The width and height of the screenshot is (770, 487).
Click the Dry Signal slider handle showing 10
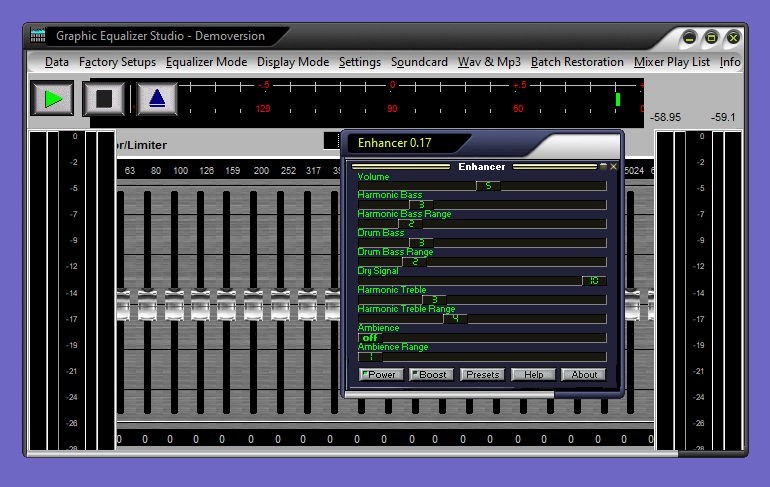pos(594,281)
